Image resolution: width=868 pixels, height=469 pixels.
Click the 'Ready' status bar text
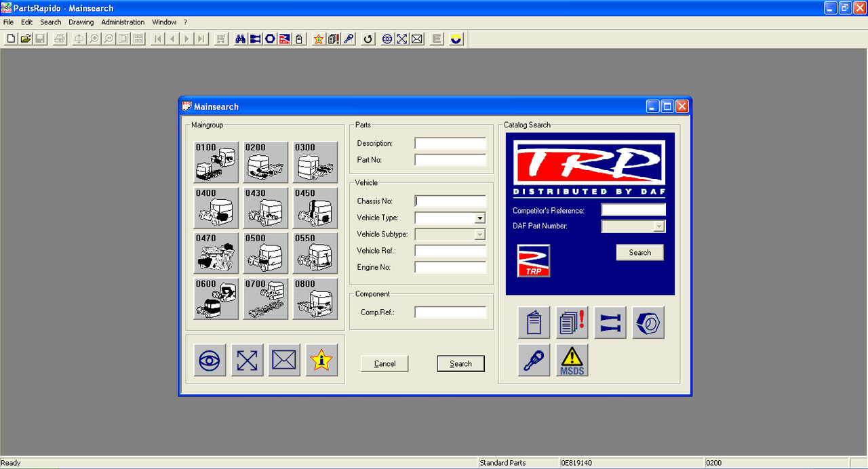[11, 463]
